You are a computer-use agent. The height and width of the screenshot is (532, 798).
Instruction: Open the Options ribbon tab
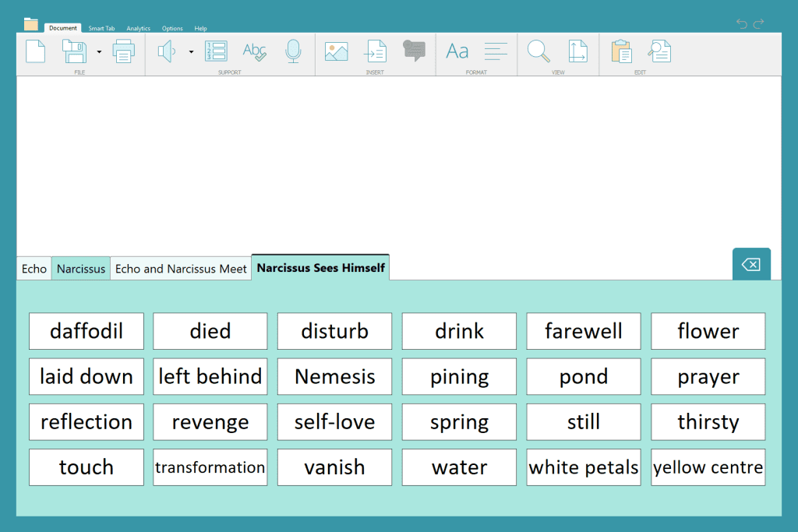coord(172,29)
